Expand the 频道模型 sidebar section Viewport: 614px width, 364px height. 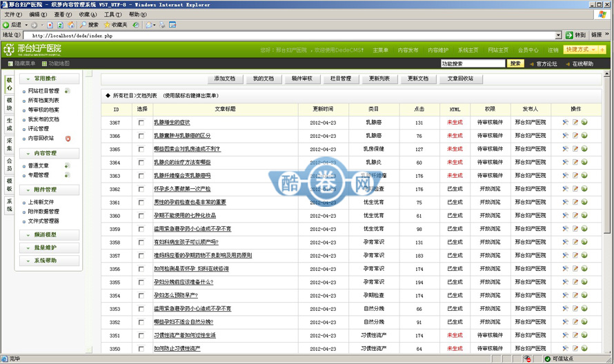point(50,235)
